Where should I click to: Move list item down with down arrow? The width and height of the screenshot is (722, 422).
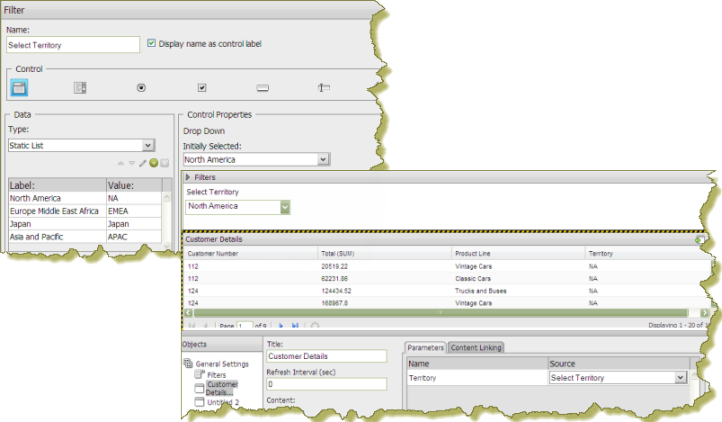click(x=132, y=163)
